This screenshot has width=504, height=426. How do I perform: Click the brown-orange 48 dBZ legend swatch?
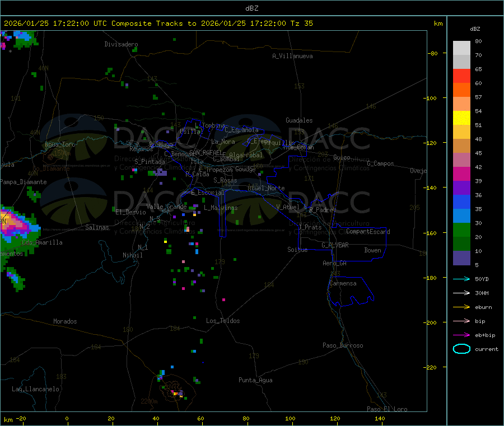[x=461, y=146]
